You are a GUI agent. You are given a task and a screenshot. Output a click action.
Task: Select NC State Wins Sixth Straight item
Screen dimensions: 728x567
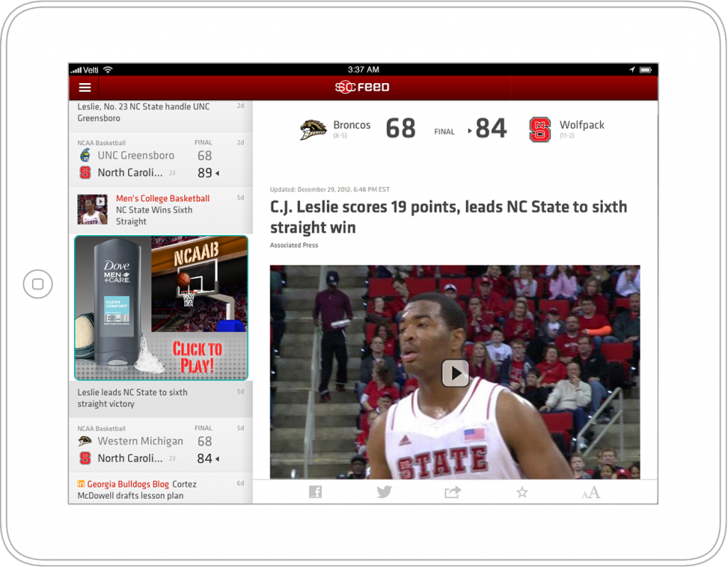pyautogui.click(x=161, y=210)
